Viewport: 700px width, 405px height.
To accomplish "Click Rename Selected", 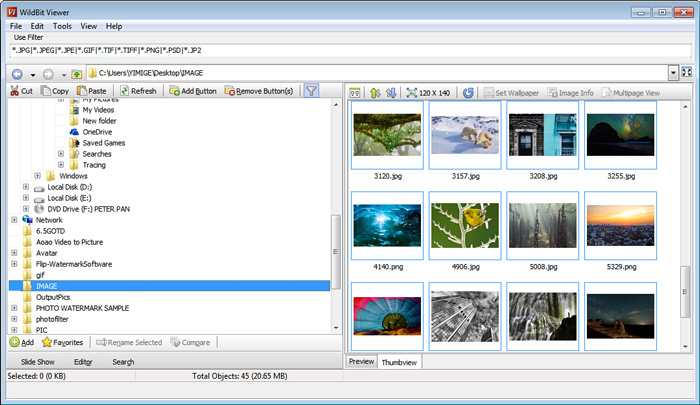I will click(x=129, y=342).
